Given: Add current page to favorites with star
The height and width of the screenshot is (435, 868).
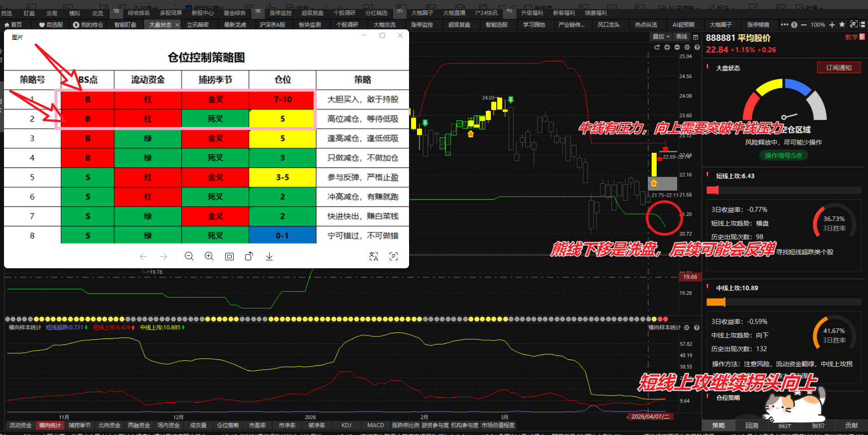Looking at the screenshot, I should point(842,24).
